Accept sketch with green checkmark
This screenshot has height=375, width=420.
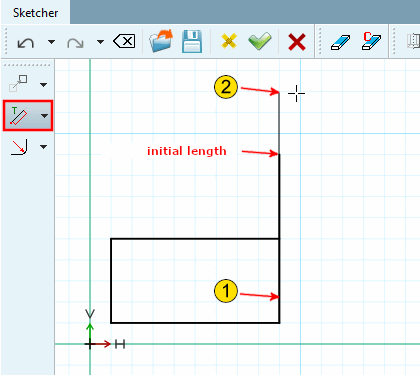pos(260,41)
